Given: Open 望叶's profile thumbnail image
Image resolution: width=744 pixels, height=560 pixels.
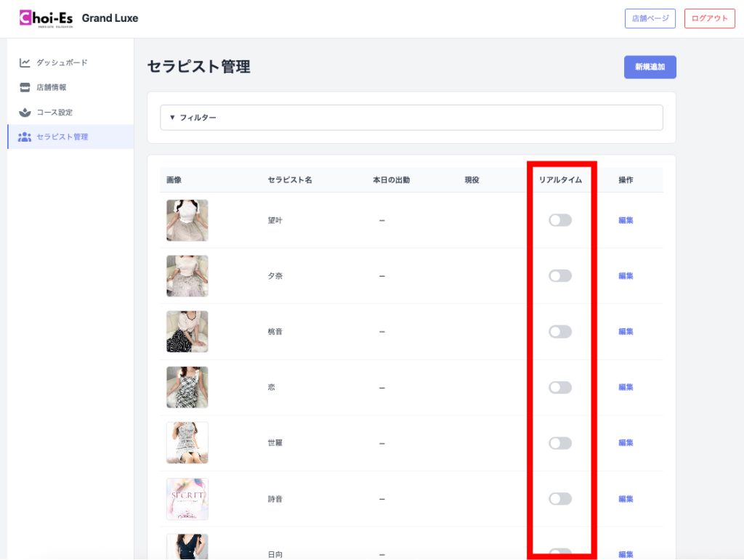Looking at the screenshot, I should [187, 220].
